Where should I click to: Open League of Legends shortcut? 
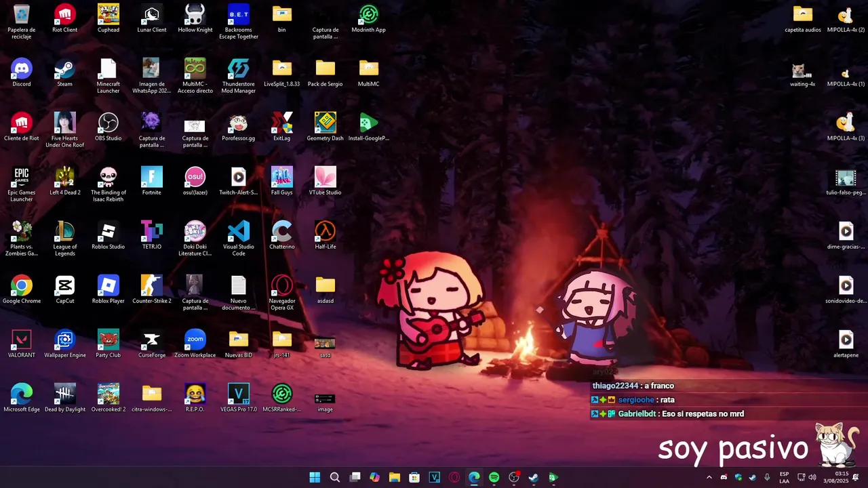click(x=65, y=239)
